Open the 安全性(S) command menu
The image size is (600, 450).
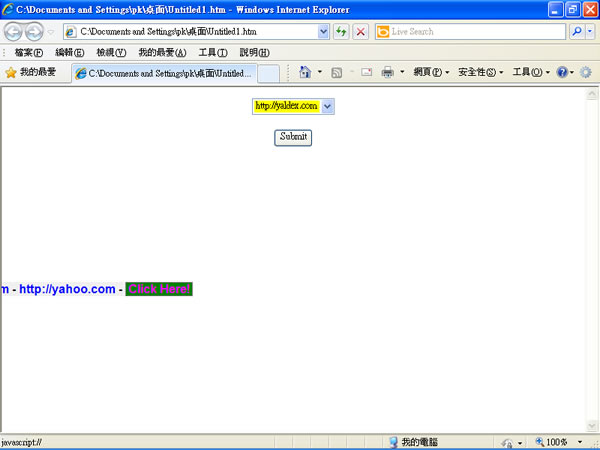[481, 72]
